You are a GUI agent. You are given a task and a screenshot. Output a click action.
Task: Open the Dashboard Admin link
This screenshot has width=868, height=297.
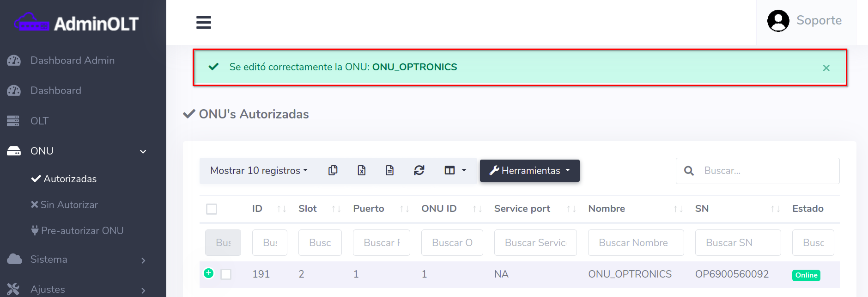click(x=72, y=61)
